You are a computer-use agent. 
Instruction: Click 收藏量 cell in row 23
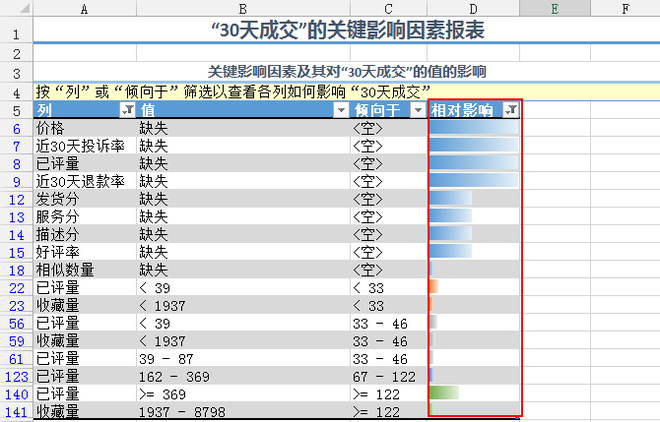pyautogui.click(x=85, y=305)
